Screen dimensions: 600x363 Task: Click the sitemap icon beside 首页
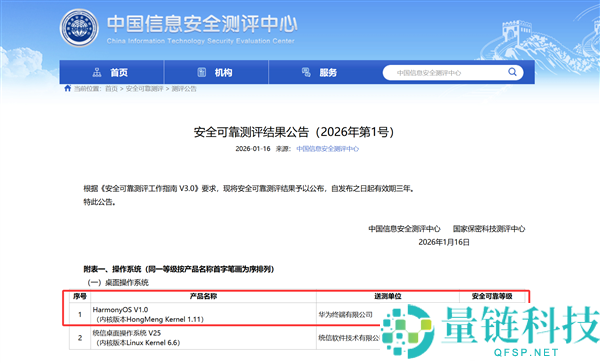97,72
